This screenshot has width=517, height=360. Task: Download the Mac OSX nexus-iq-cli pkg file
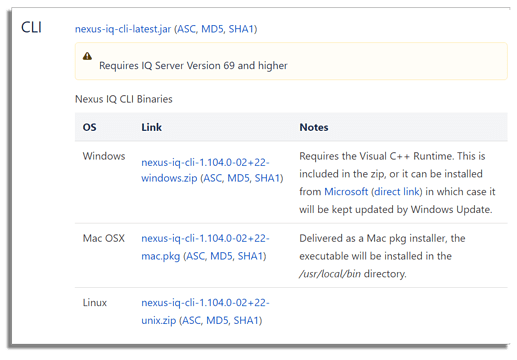click(x=205, y=247)
